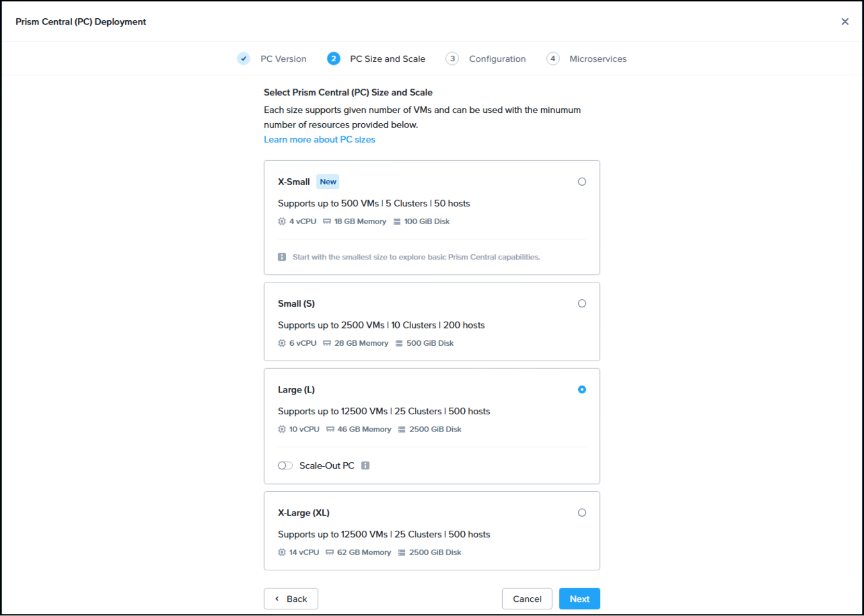Image resolution: width=864 pixels, height=616 pixels.
Task: Click the 4 vCPU processor icon
Action: click(x=282, y=221)
